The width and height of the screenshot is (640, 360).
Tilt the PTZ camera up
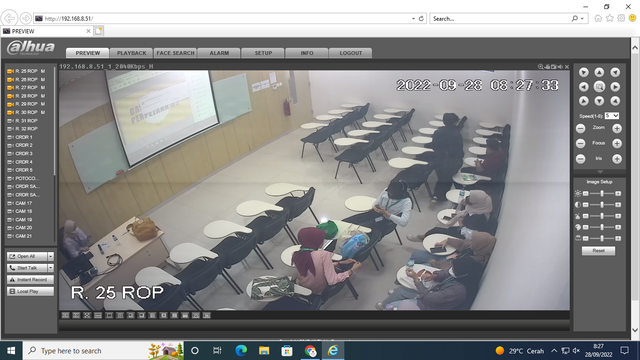click(x=599, y=72)
